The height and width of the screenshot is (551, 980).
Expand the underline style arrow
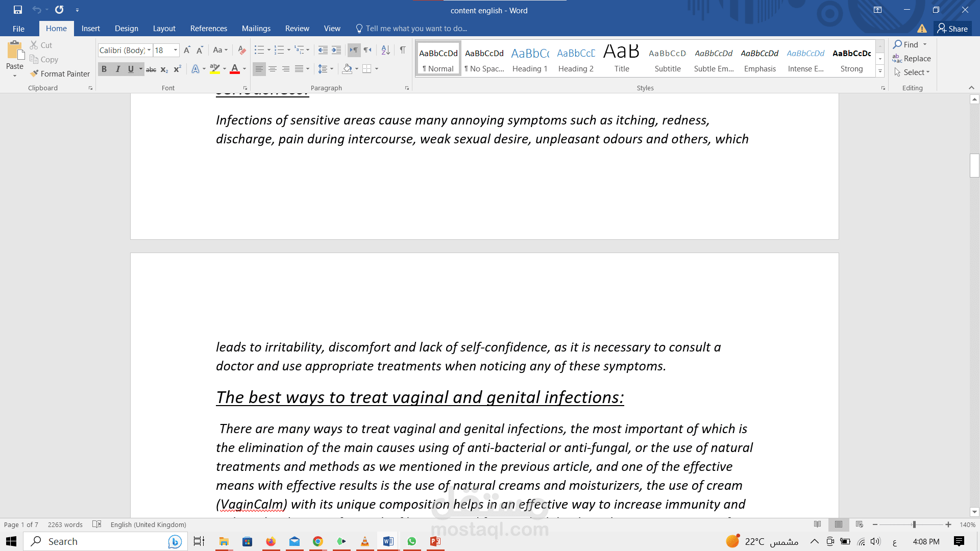(141, 69)
